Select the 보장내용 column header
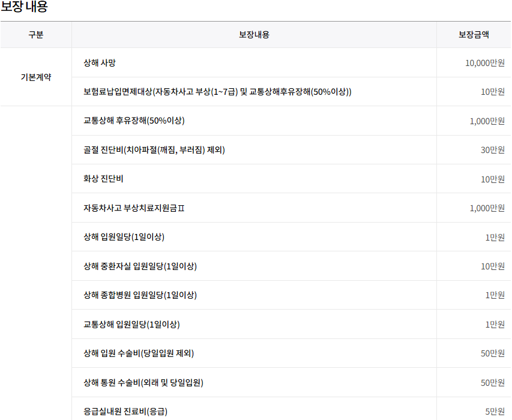Viewport: 512px width, 420px height. (x=254, y=35)
